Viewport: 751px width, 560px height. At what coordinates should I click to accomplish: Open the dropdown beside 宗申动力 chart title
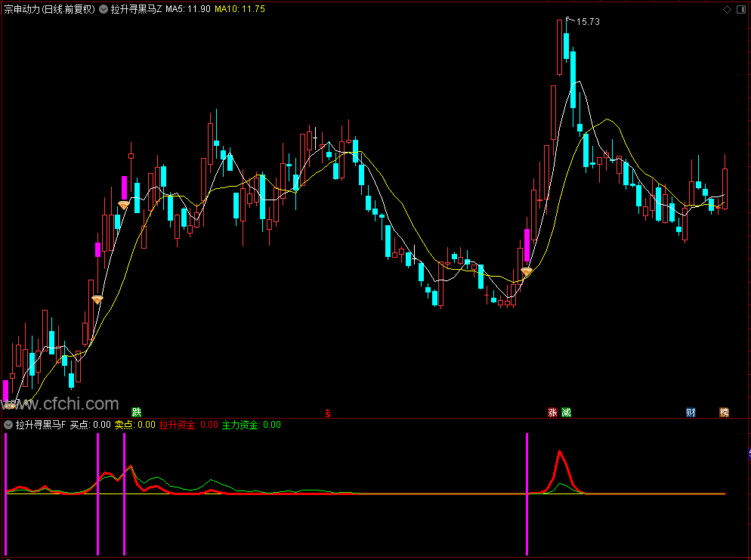click(x=104, y=9)
